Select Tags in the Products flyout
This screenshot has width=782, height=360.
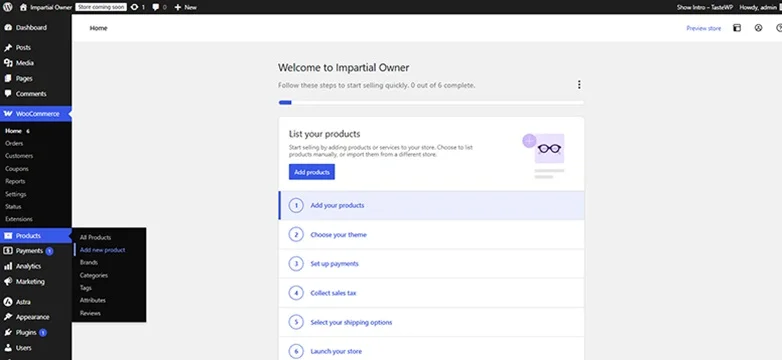(86, 288)
